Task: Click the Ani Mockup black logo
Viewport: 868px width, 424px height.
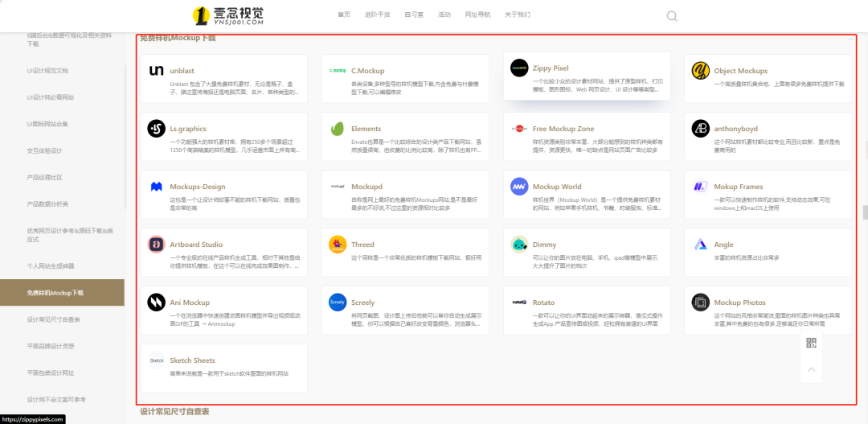Action: 157,303
